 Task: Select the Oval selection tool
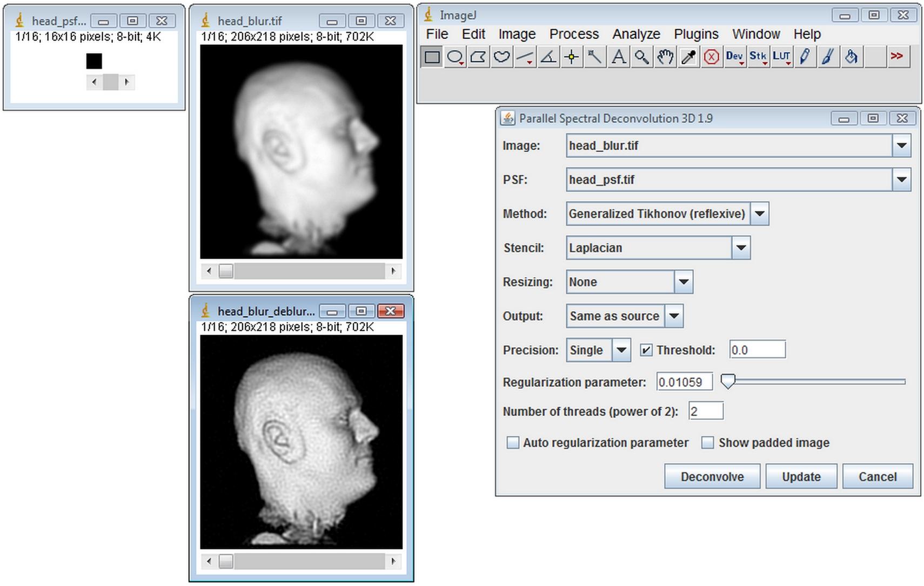(x=456, y=57)
